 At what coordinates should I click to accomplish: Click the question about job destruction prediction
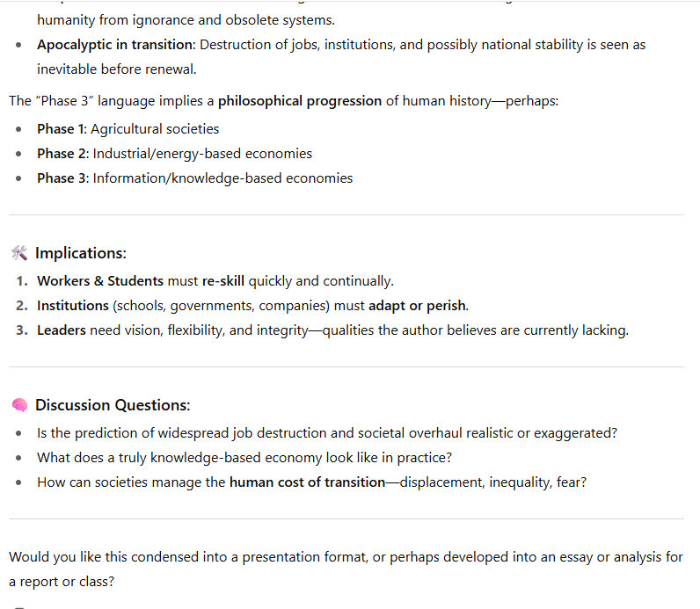coord(326,432)
